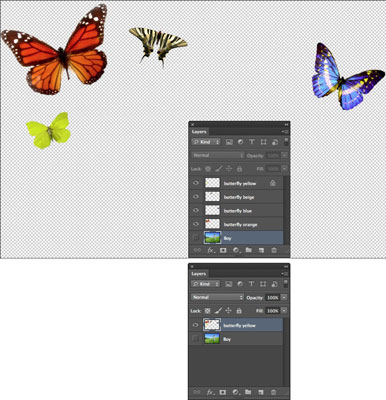This screenshot has height=400, width=386.
Task: Toggle visibility of the butterfly blue layer
Action: pyautogui.click(x=196, y=210)
